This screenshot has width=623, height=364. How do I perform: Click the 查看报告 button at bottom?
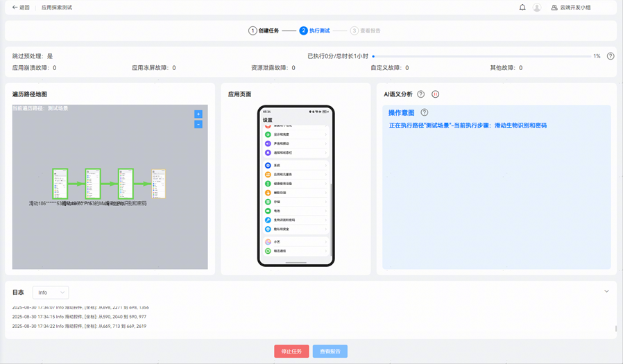(x=330, y=352)
